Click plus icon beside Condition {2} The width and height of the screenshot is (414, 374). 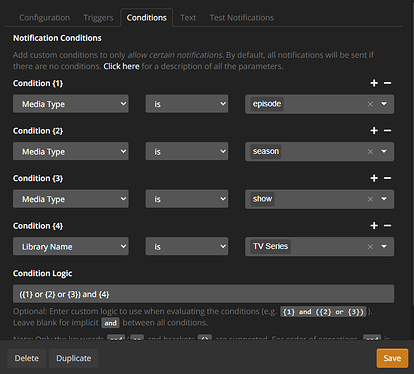(x=374, y=131)
